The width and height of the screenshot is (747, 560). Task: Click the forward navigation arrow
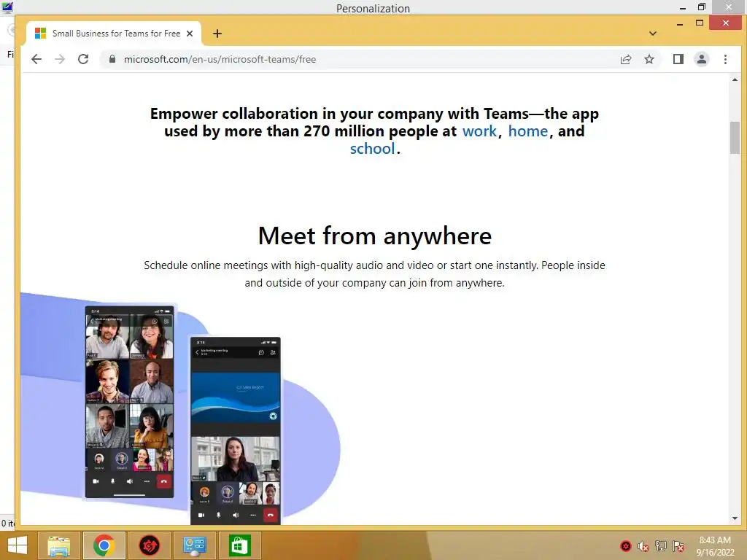pyautogui.click(x=60, y=59)
